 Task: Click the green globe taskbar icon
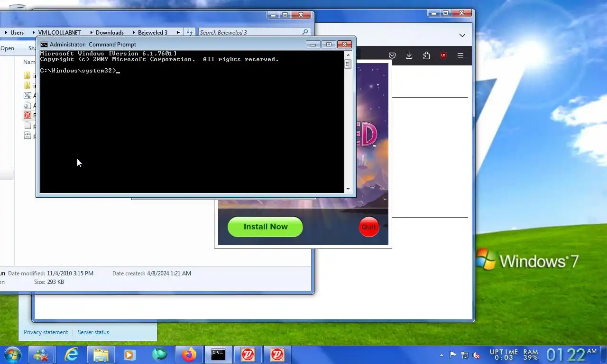159,355
